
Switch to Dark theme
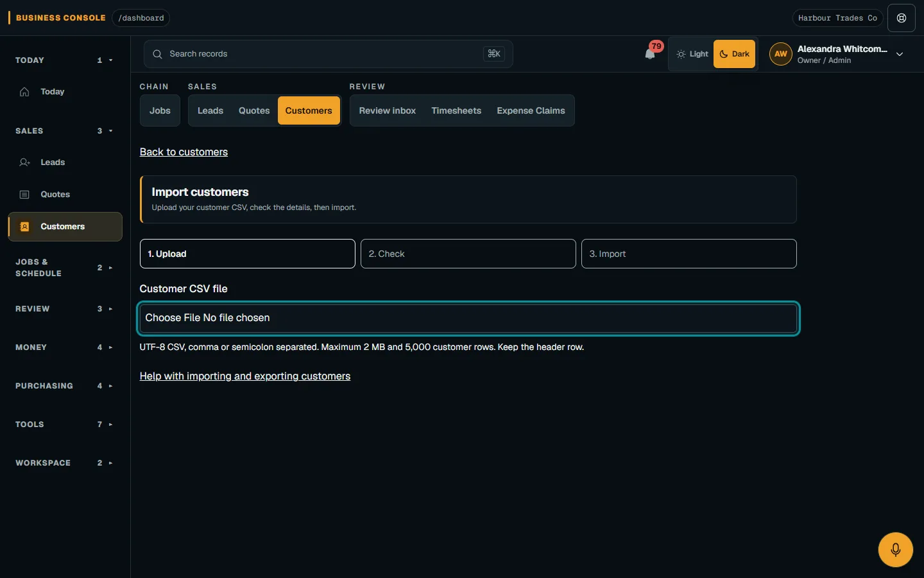point(734,54)
